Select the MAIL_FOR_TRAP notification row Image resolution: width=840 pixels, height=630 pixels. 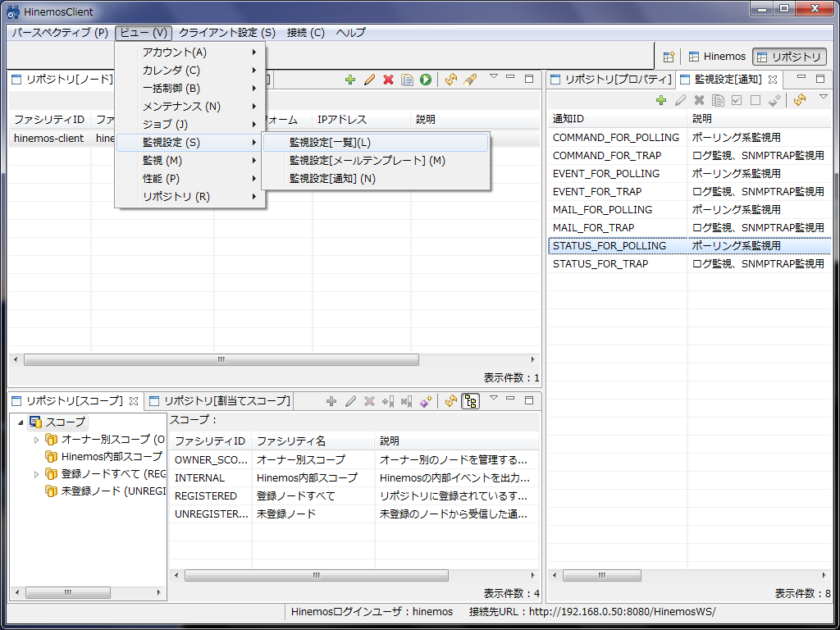pyautogui.click(x=689, y=228)
